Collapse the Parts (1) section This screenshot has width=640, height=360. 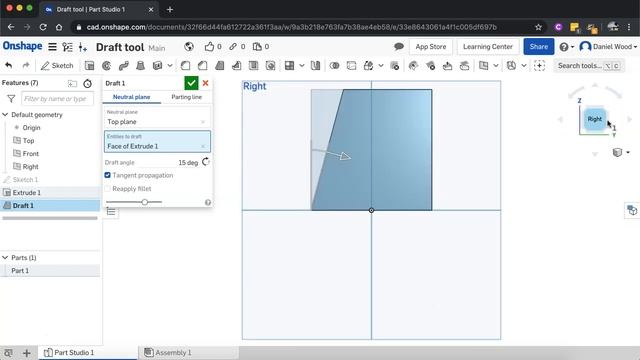click(5, 258)
